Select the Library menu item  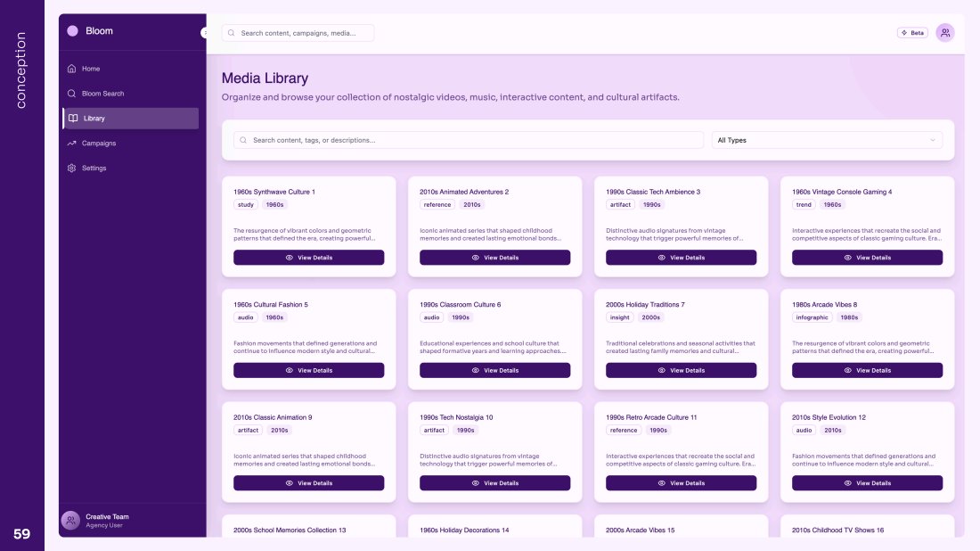point(130,119)
